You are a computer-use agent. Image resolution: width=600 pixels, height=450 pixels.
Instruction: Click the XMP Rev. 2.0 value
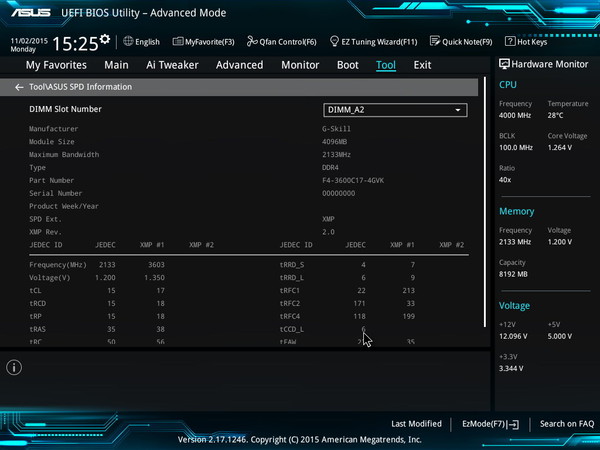[328, 232]
